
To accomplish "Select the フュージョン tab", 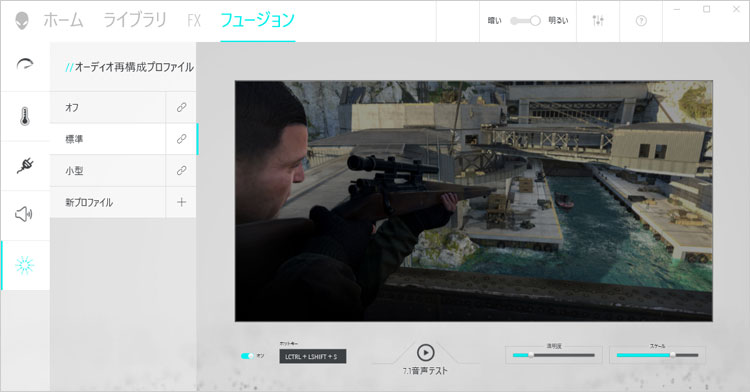I will tap(257, 21).
